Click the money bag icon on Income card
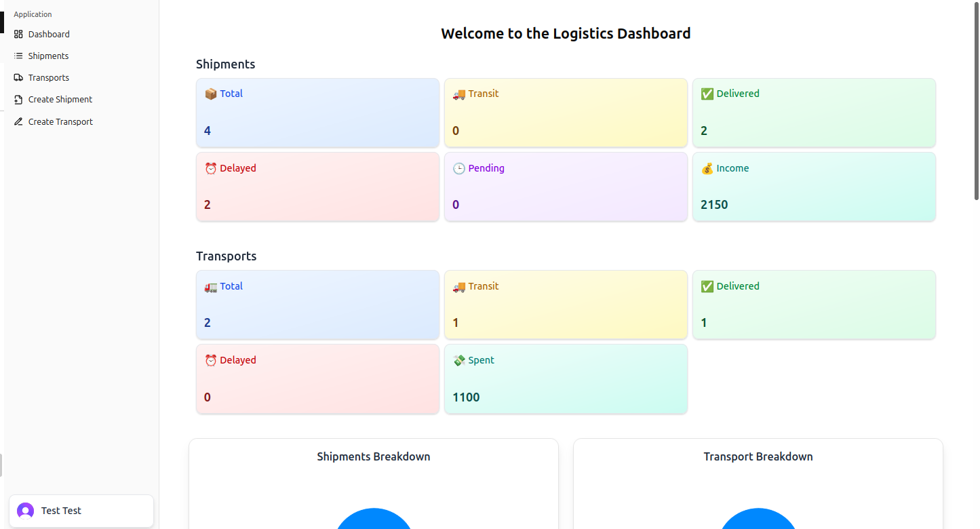This screenshot has width=980, height=529. click(707, 168)
